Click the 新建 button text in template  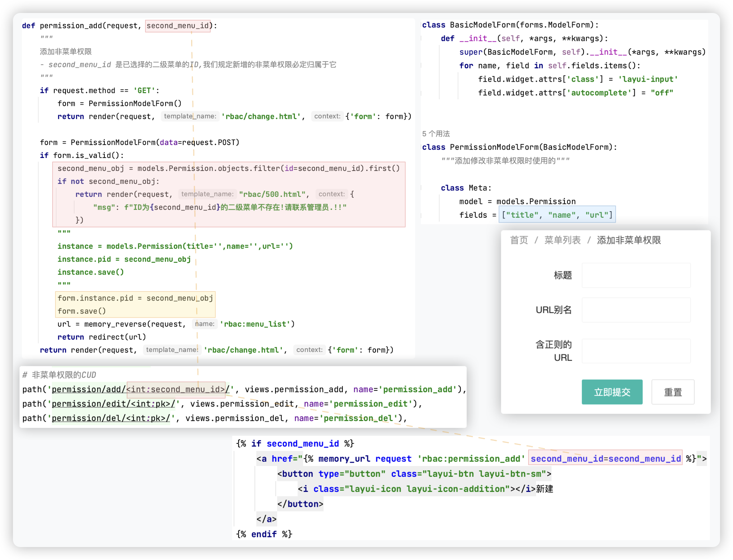click(x=544, y=489)
